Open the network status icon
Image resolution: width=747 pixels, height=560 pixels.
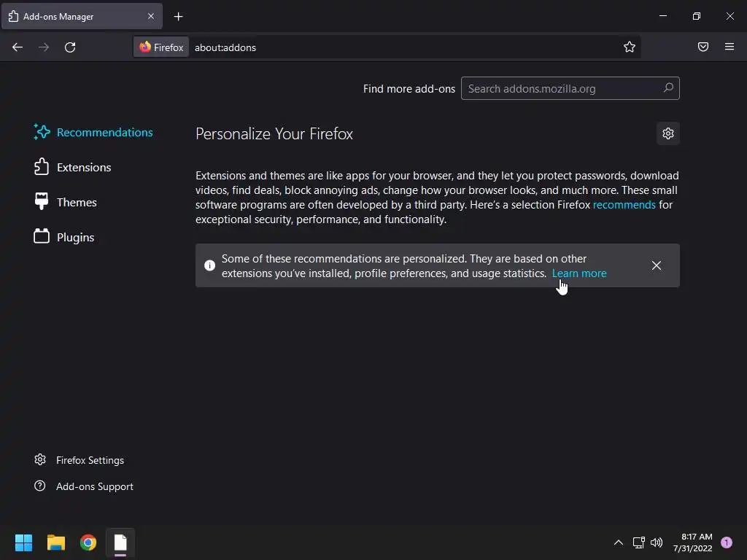click(x=638, y=542)
